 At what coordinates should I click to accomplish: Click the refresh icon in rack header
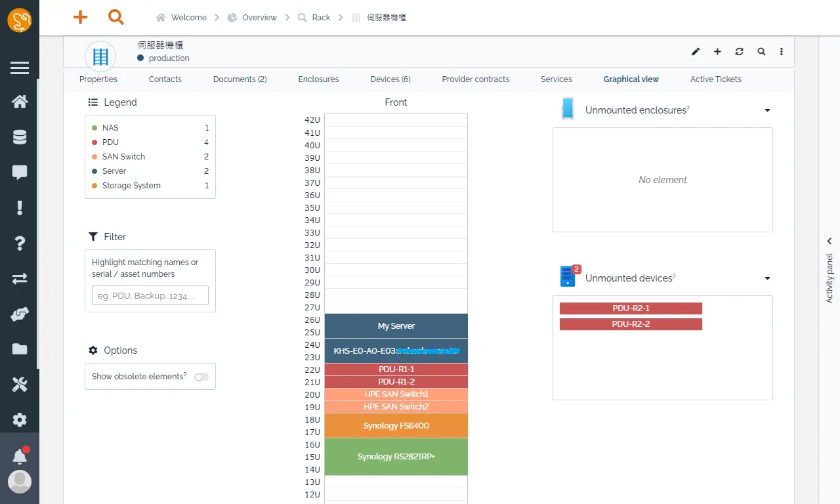click(x=740, y=52)
